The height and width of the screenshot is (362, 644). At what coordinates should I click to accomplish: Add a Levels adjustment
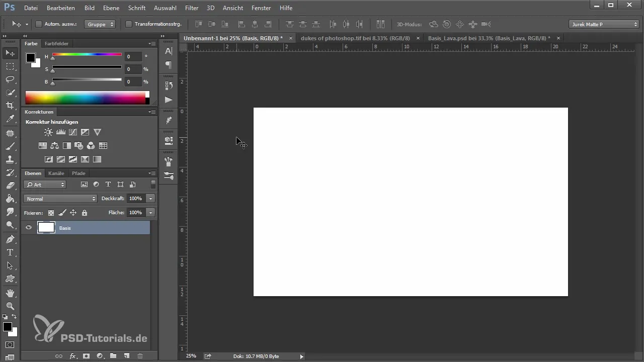61,132
